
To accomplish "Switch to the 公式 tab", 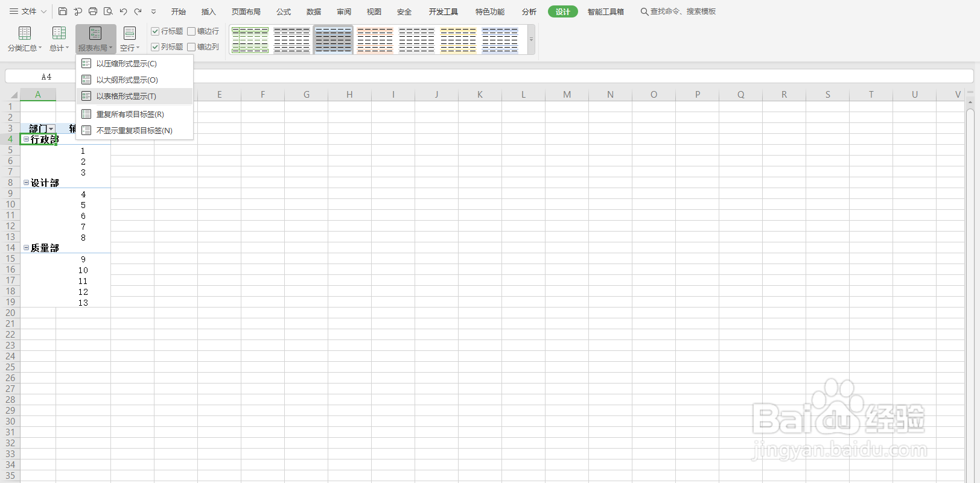I will [284, 11].
